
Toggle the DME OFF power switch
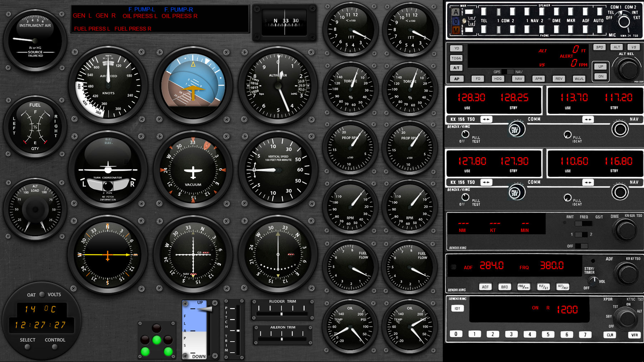pyautogui.click(x=581, y=246)
